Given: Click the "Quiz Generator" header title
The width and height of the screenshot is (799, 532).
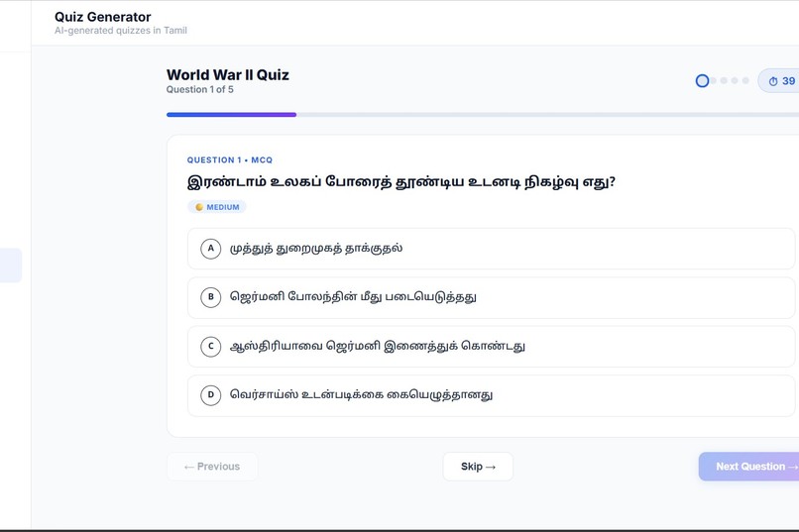Looking at the screenshot, I should click(x=103, y=17).
